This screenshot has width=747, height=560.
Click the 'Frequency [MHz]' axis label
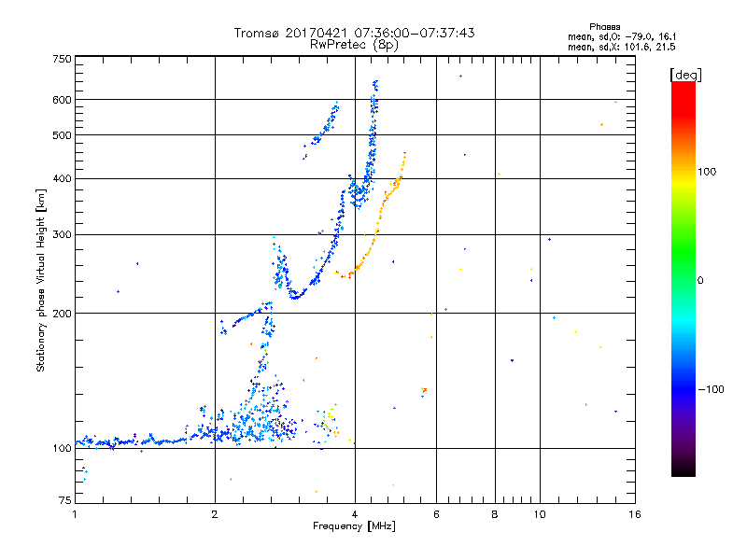pos(354,526)
